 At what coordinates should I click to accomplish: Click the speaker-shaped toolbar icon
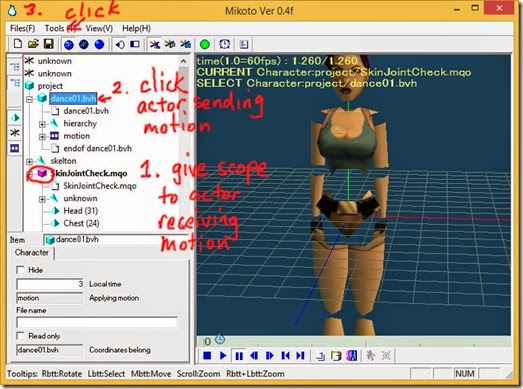click(x=119, y=44)
